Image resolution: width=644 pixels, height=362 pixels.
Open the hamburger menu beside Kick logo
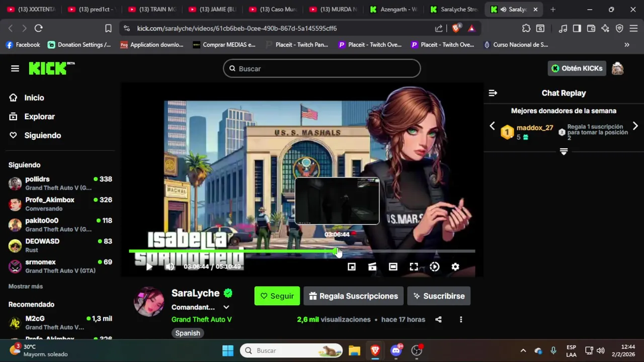15,68
